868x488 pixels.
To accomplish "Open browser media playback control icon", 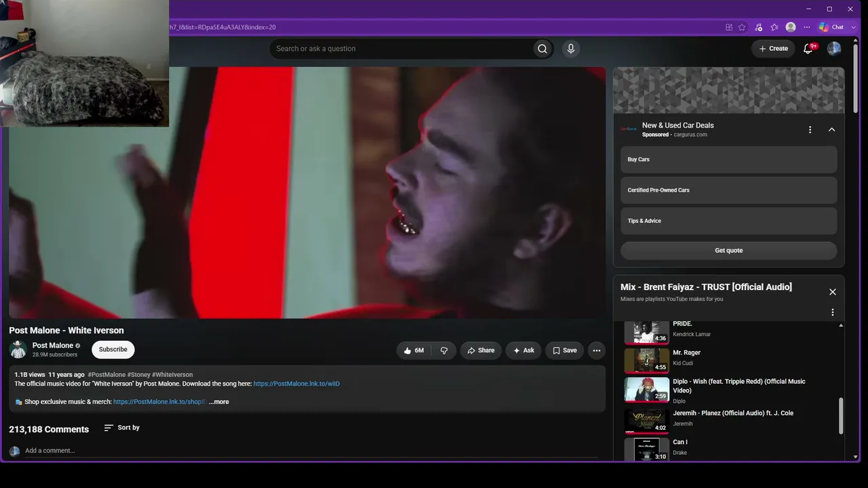I will (758, 27).
